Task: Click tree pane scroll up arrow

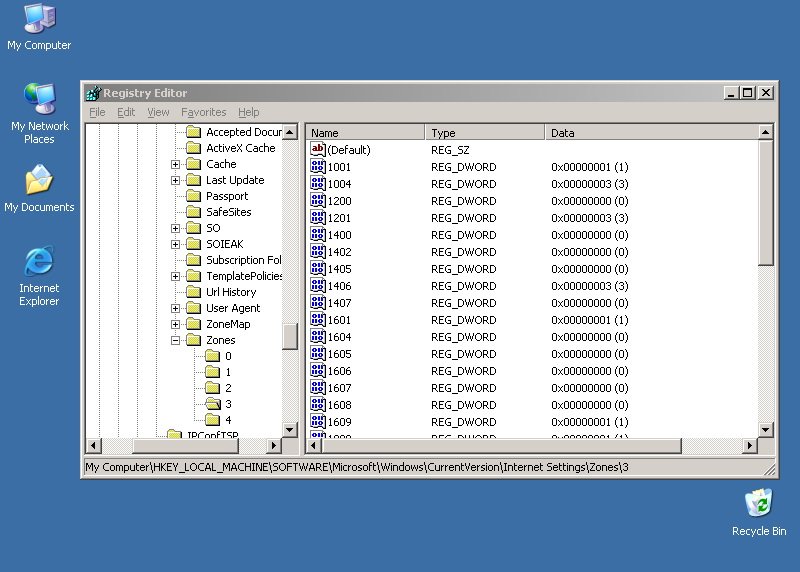Action: pyautogui.click(x=290, y=132)
